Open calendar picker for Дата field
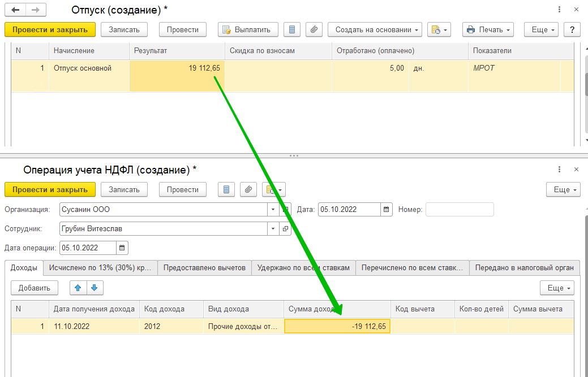The image size is (588, 377). tap(387, 210)
